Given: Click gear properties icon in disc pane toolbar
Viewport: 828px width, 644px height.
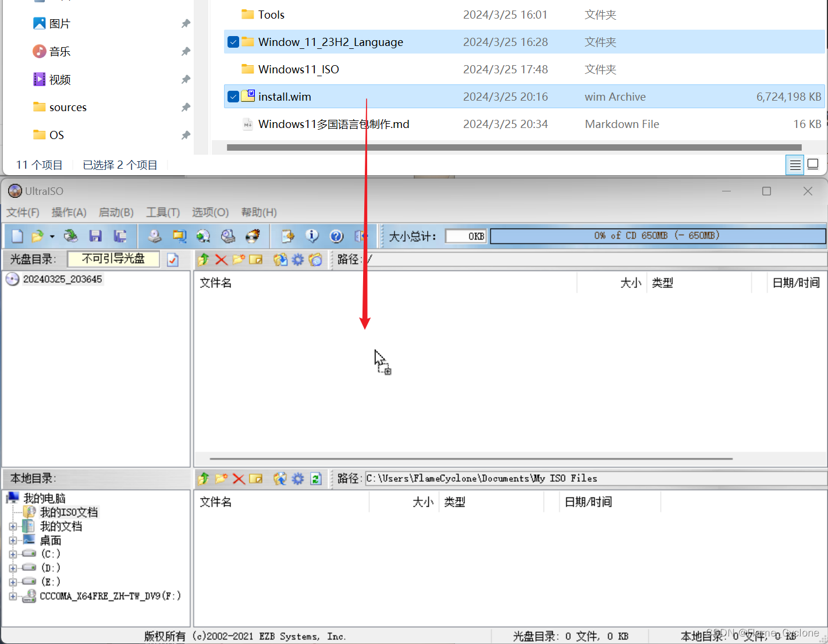Looking at the screenshot, I should point(298,259).
